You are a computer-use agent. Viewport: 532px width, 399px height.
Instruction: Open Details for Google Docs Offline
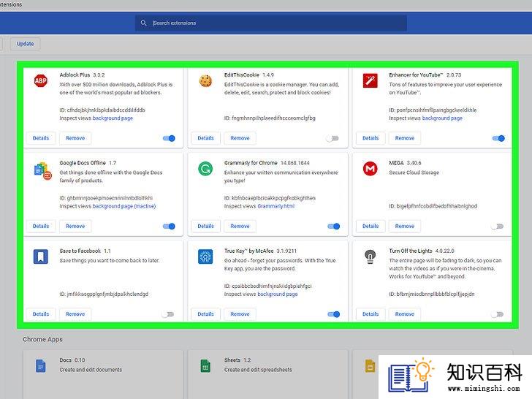tap(41, 226)
